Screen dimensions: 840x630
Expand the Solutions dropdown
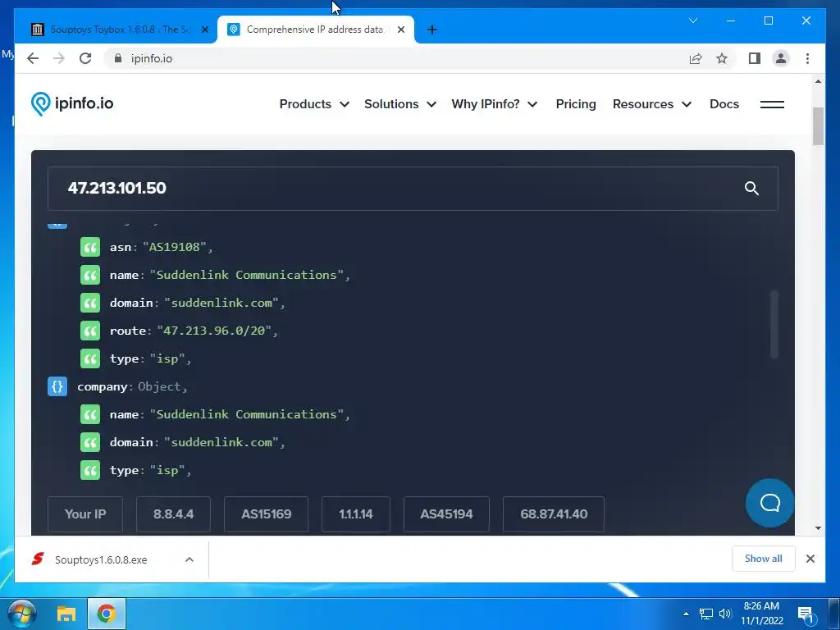[399, 104]
